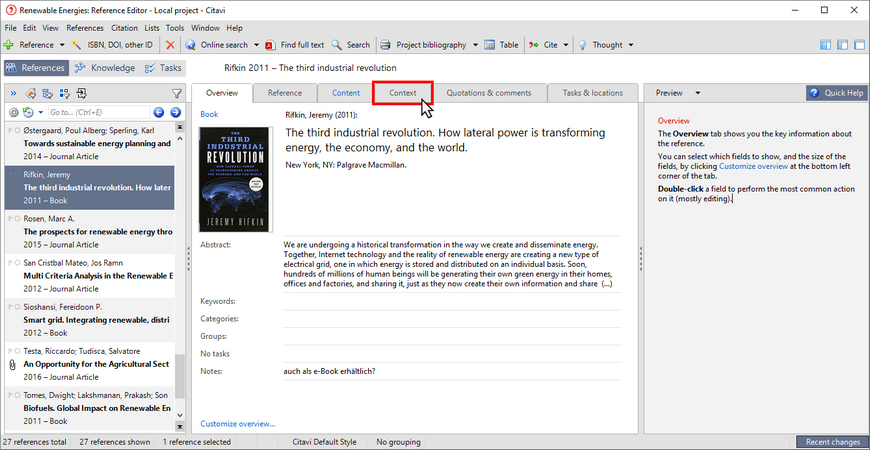The image size is (870, 450).
Task: Open the Cite dropdown arrow
Action: (x=566, y=45)
